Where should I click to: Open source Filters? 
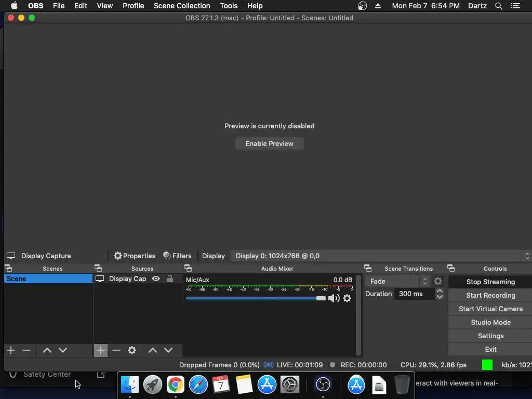tap(177, 256)
